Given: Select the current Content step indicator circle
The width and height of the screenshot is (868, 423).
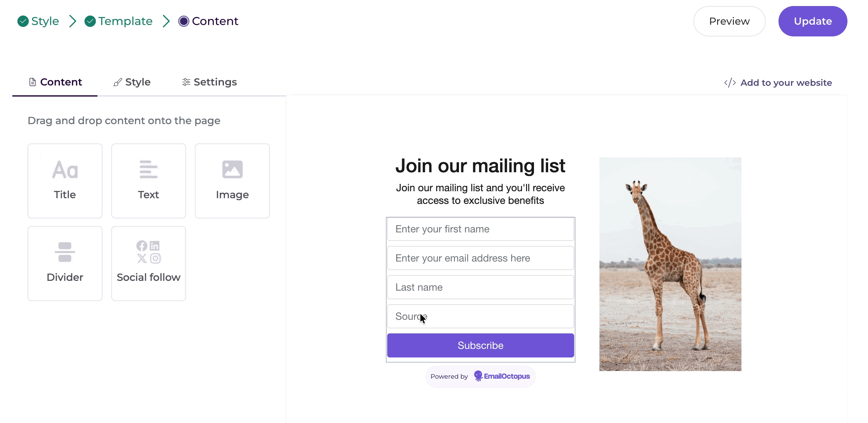Looking at the screenshot, I should coord(184,21).
